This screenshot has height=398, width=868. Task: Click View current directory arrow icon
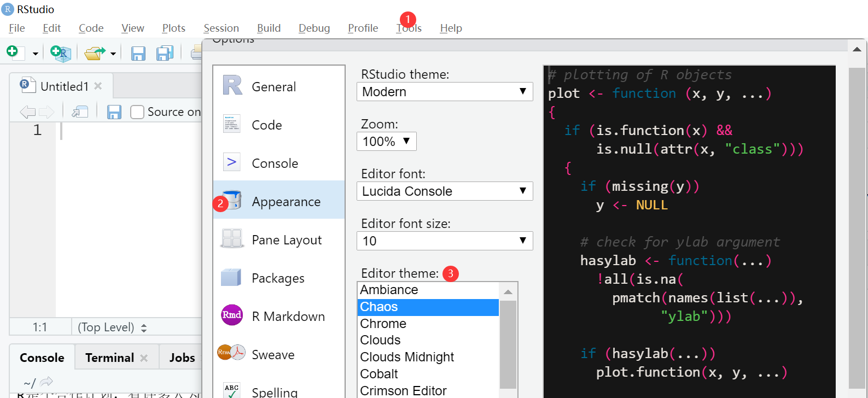pyautogui.click(x=46, y=381)
